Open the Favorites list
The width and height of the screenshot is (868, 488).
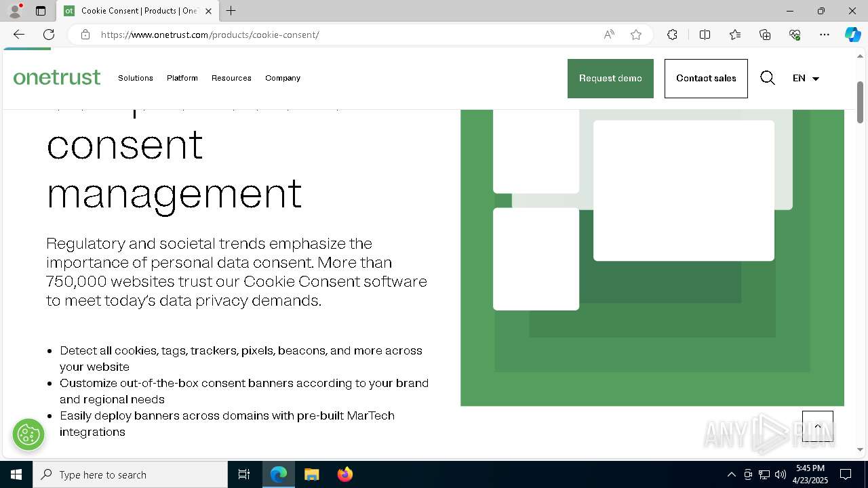[735, 35]
